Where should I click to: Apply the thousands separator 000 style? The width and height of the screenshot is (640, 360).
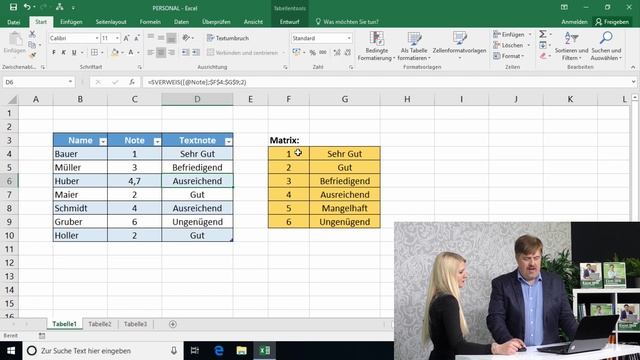coord(323,52)
